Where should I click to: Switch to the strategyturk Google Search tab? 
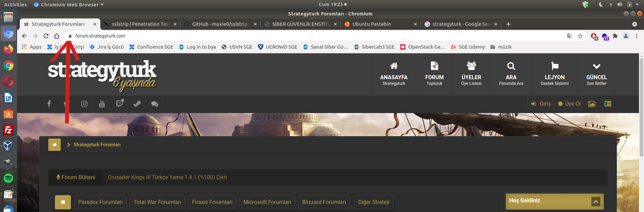point(461,24)
